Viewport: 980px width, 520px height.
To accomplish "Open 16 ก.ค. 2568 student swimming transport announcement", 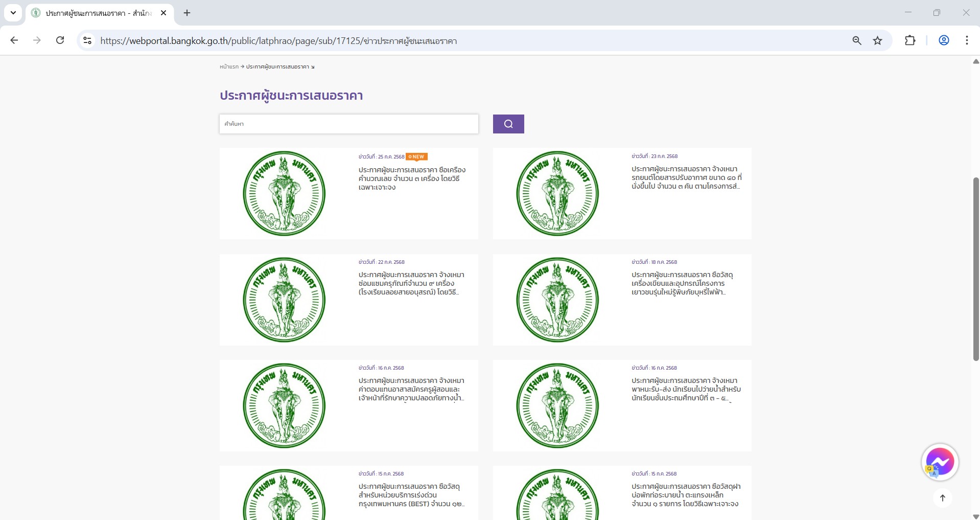I will tap(686, 389).
